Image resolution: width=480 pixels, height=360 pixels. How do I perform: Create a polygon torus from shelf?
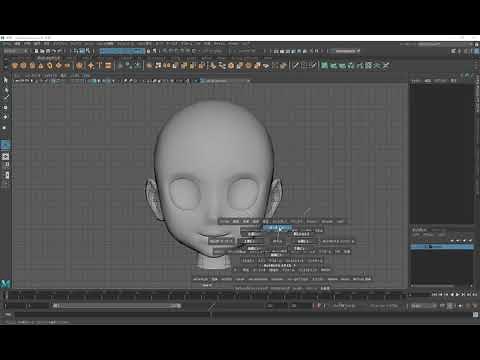point(50,66)
